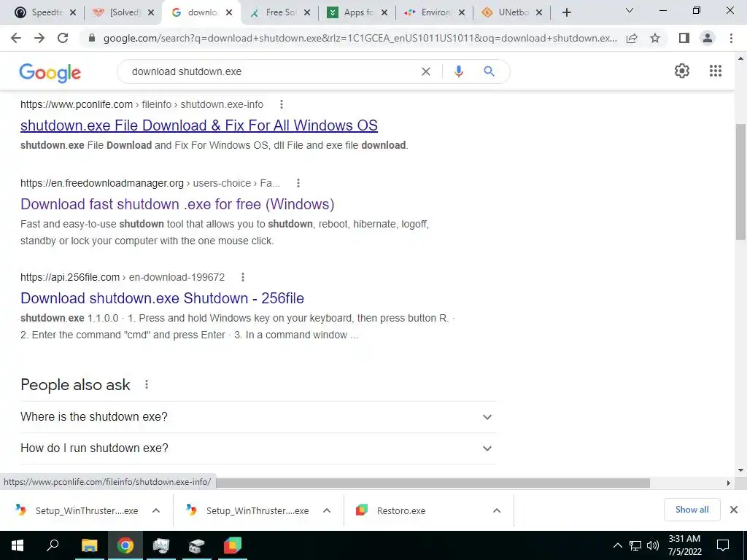Close the Environment tab
Viewport: 747px width, 560px height.
tap(462, 12)
